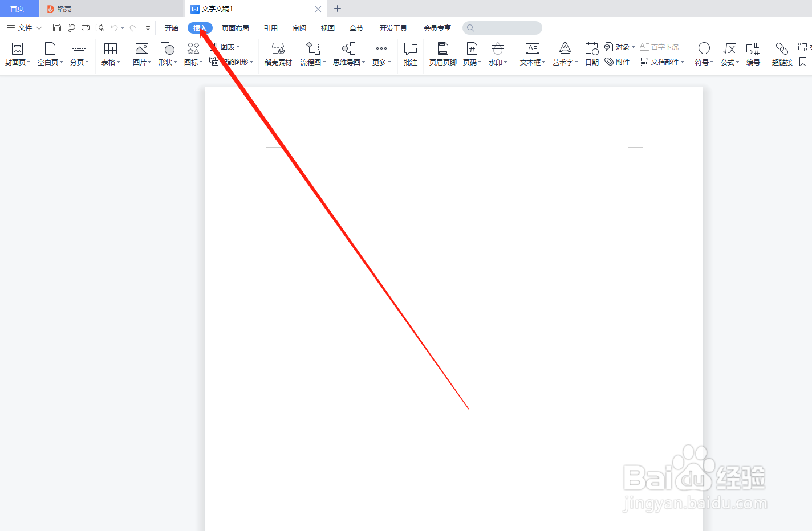
Task: Insert page number (页码)
Action: pyautogui.click(x=472, y=54)
